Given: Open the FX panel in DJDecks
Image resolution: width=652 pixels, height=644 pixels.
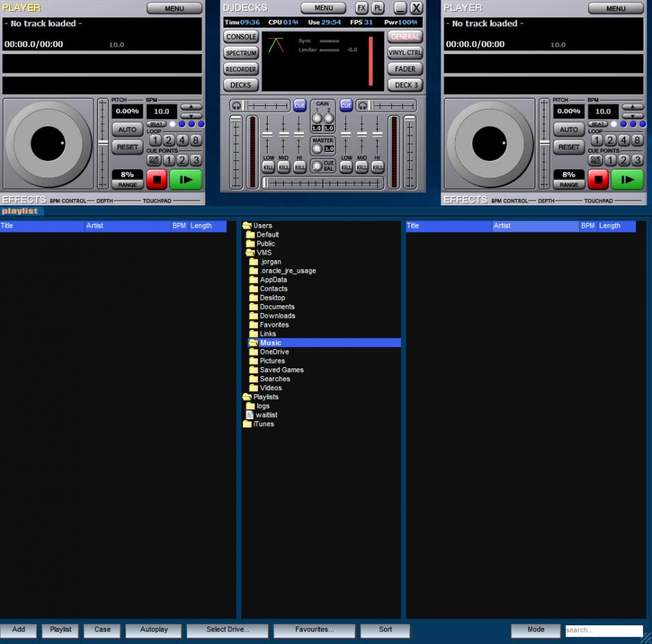Looking at the screenshot, I should coord(362,8).
